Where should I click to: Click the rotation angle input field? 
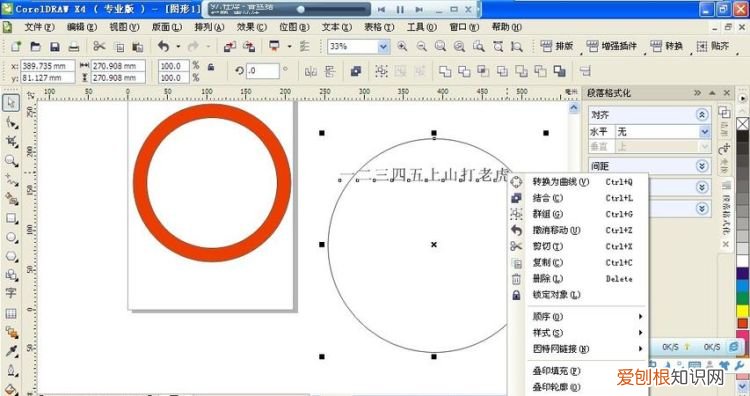point(263,71)
